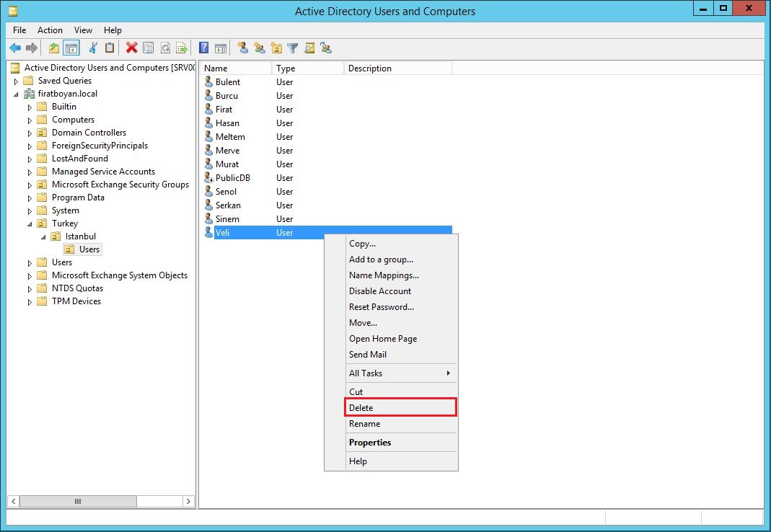Screen dimensions: 771x532
Task: Click the Paste clipboard toolbar icon
Action: pos(110,48)
